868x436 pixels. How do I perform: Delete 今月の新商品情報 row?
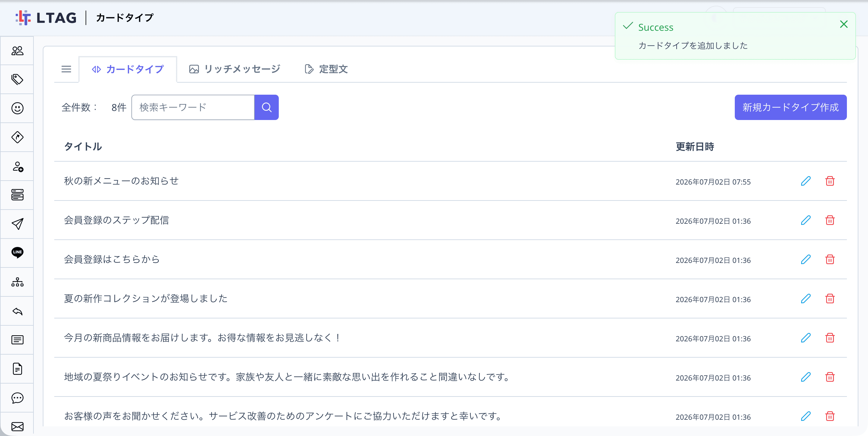830,337
